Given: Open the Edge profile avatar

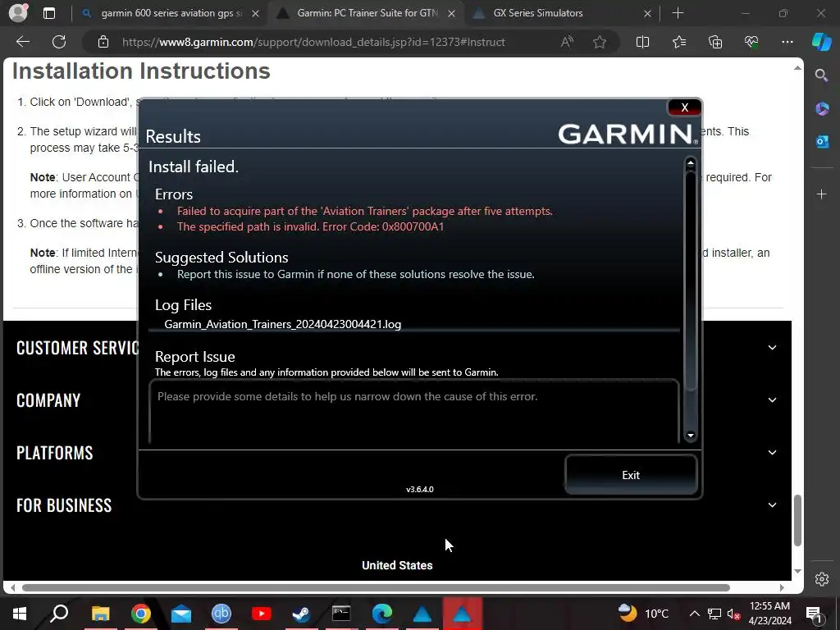Looking at the screenshot, I should (x=19, y=12).
